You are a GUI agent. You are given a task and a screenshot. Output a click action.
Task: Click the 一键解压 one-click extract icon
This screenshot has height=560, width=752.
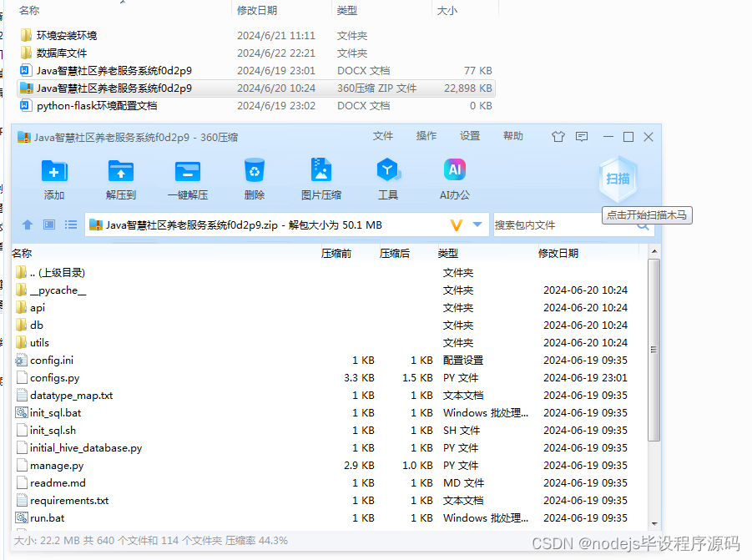[187, 175]
